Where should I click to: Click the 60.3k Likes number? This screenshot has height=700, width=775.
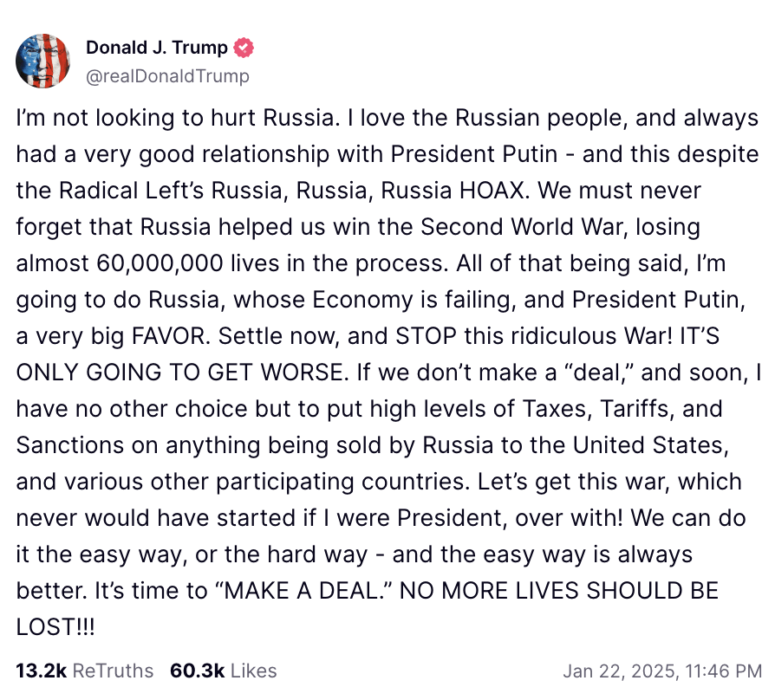click(x=197, y=671)
